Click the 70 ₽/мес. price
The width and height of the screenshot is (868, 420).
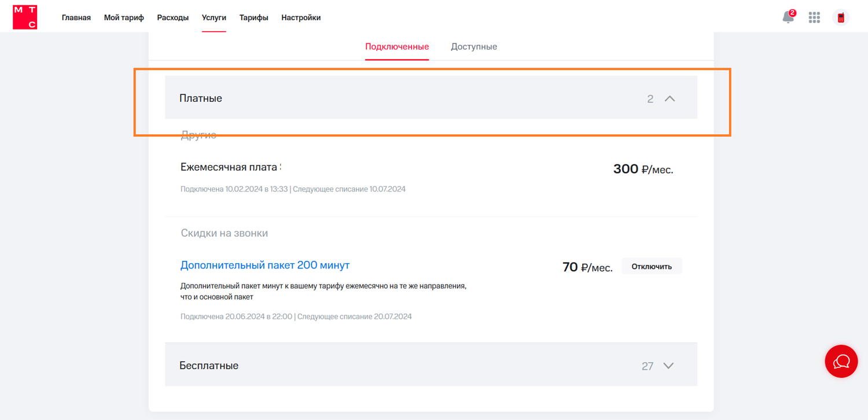587,267
